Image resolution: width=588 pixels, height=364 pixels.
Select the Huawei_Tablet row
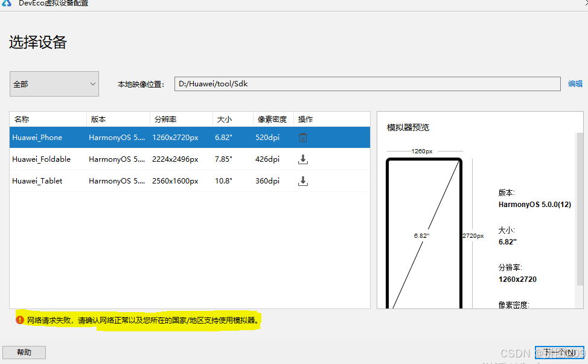pyautogui.click(x=190, y=181)
